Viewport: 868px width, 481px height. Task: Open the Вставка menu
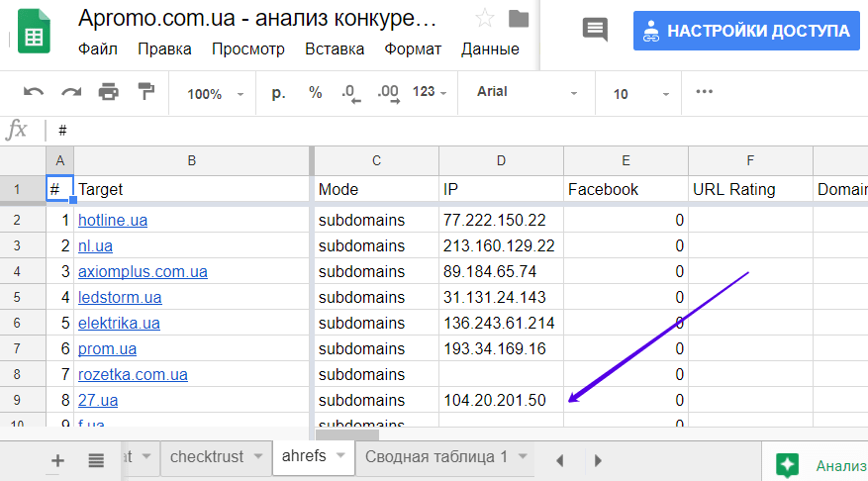tap(335, 48)
